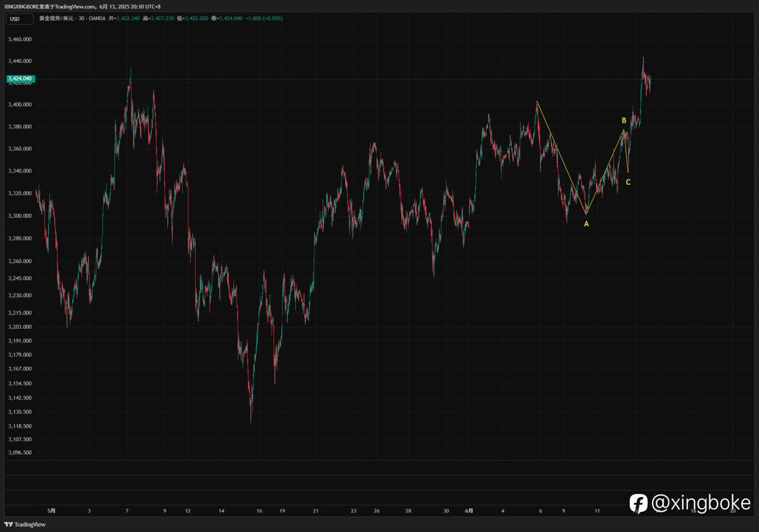The image size is (759, 532).
Task: Select the yellow wave label C
Action: pyautogui.click(x=629, y=182)
